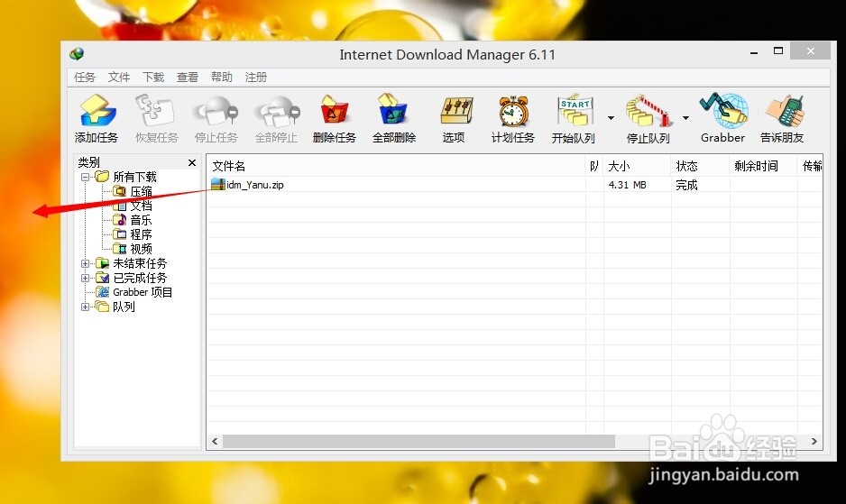Sort by the 剩余时间 column header

[763, 166]
